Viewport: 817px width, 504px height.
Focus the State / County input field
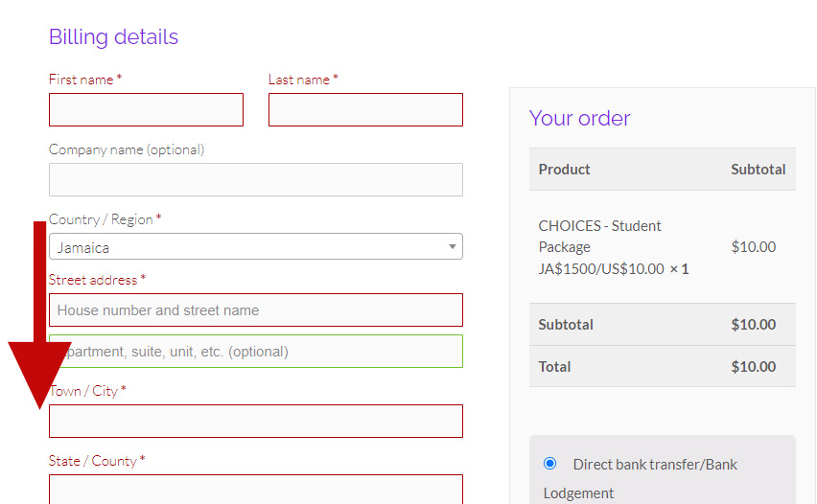tap(255, 489)
